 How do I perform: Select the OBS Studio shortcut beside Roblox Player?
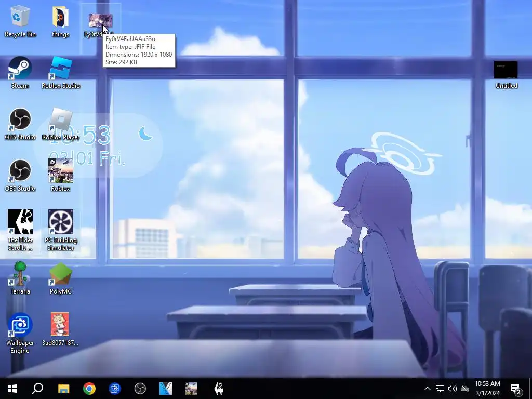(x=20, y=124)
